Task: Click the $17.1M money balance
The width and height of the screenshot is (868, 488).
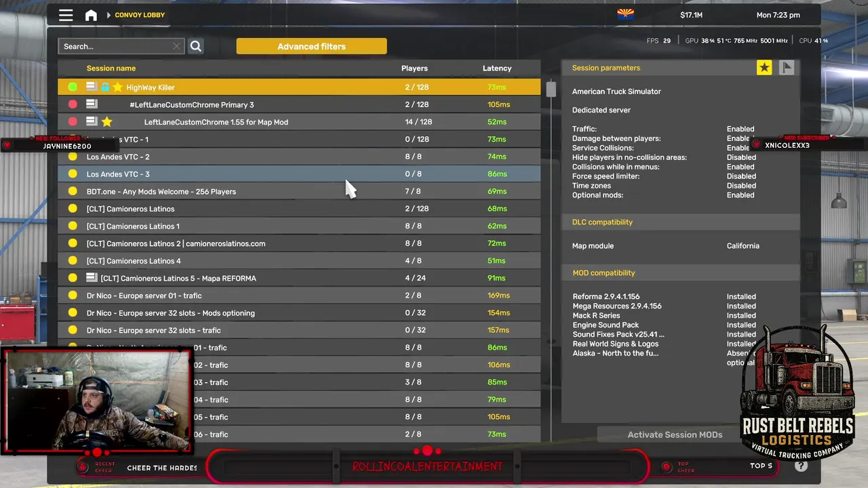Action: tap(691, 15)
